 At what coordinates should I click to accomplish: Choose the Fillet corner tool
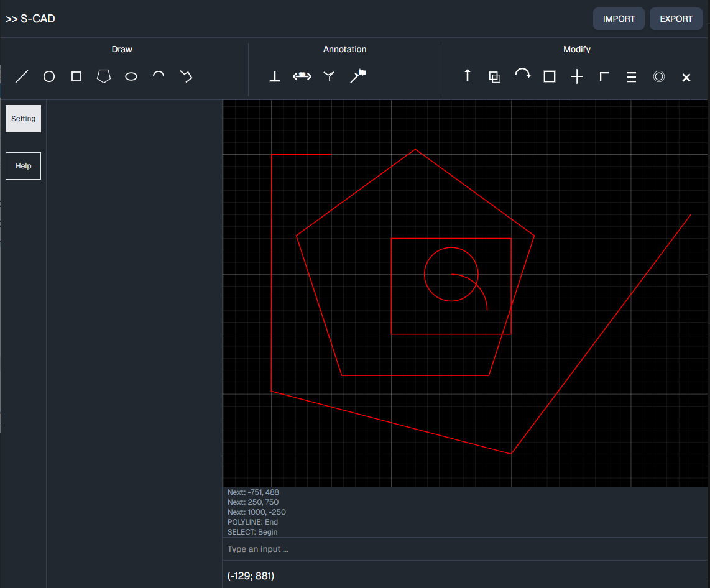[x=604, y=76]
